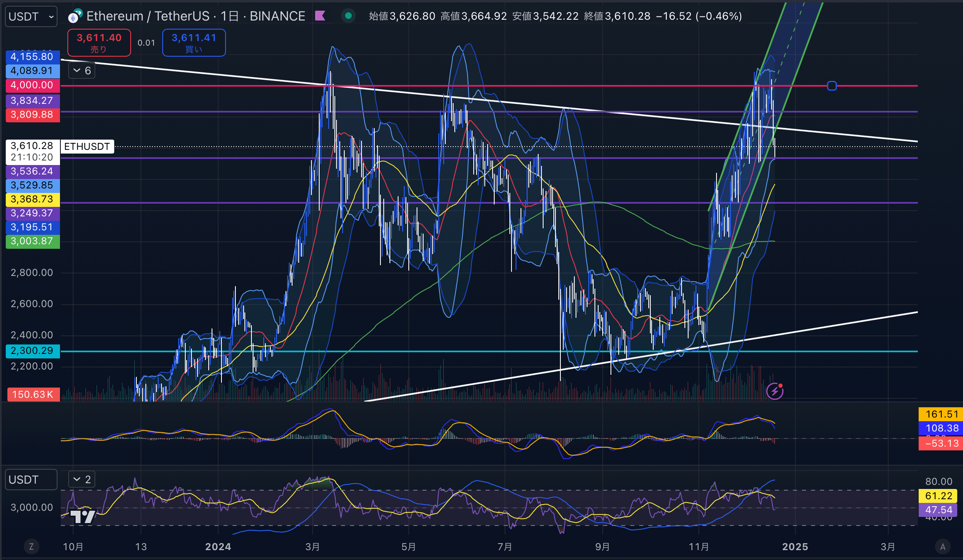The image size is (963, 560).
Task: Click the 150.63K volume label
Action: [33, 395]
